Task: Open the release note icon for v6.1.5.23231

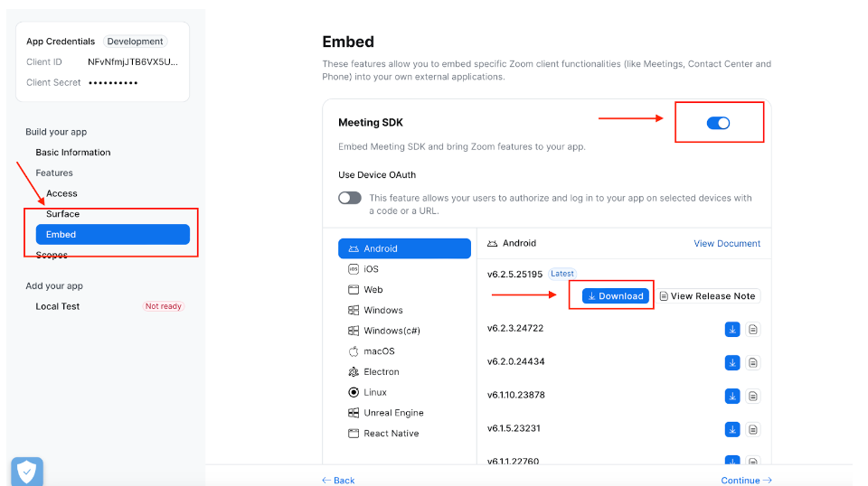Action: tap(753, 429)
